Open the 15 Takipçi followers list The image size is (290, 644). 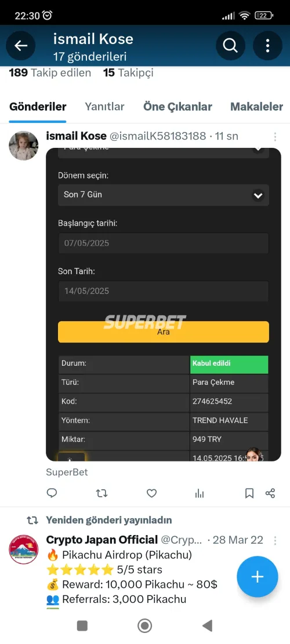(128, 73)
